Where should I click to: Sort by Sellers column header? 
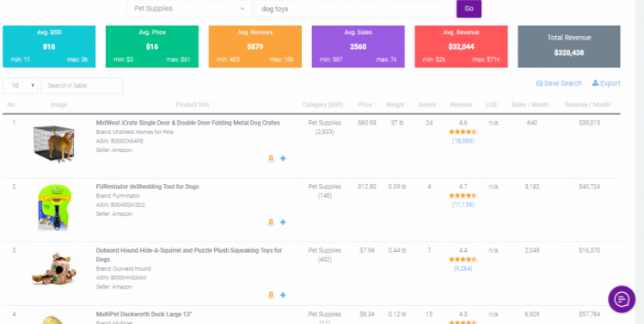point(429,105)
